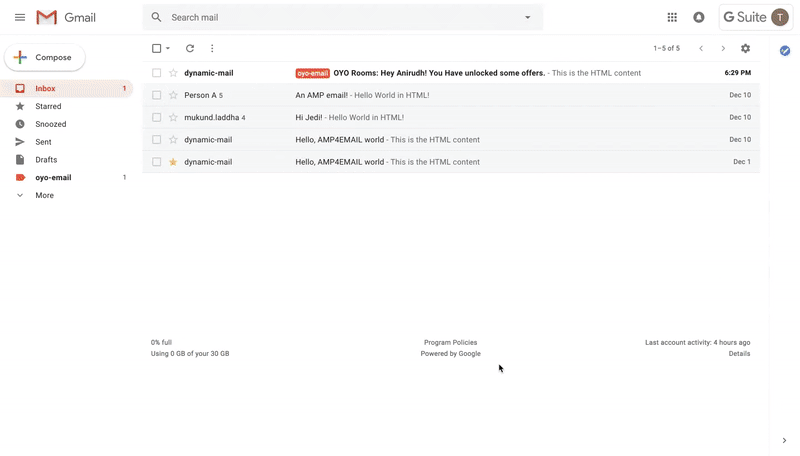Open the notifications bell
The width and height of the screenshot is (800, 456).
699,18
